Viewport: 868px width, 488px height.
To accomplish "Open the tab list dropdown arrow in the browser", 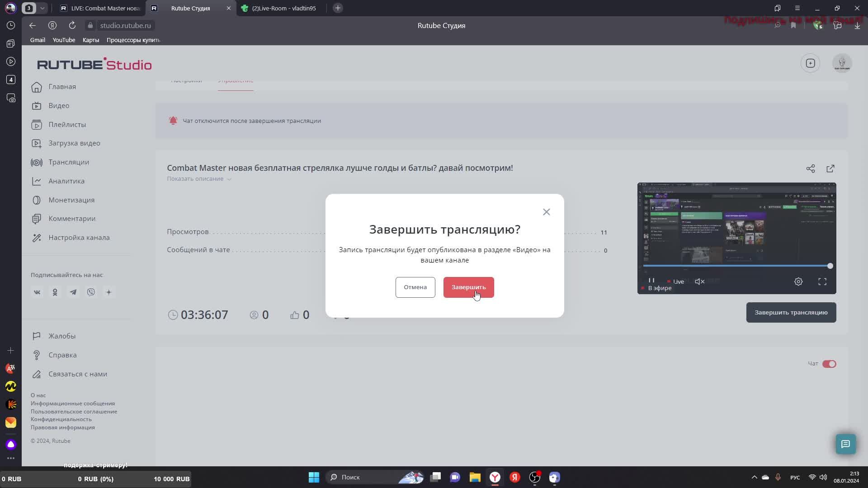I will click(x=42, y=8).
